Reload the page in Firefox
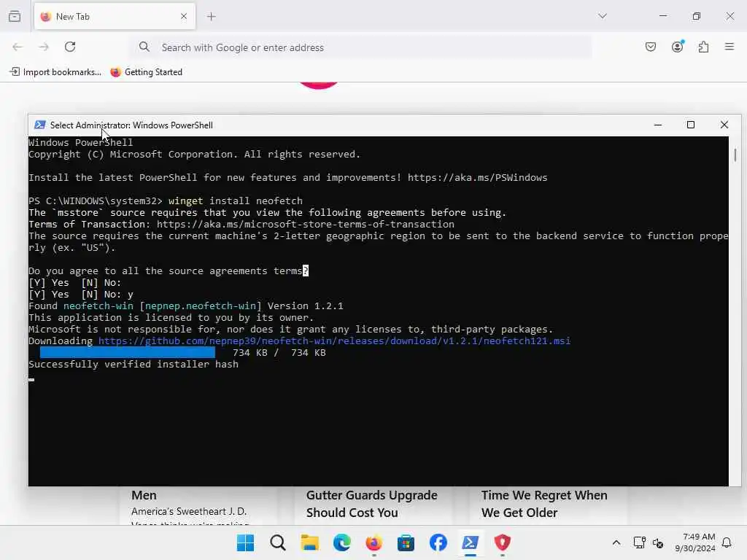Image resolution: width=747 pixels, height=560 pixels. [70, 47]
